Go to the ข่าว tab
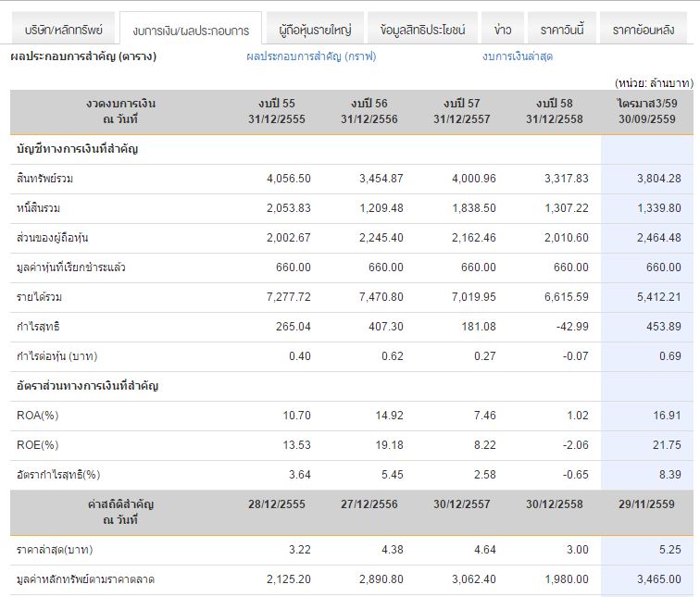The height and width of the screenshot is (597, 700). [503, 30]
